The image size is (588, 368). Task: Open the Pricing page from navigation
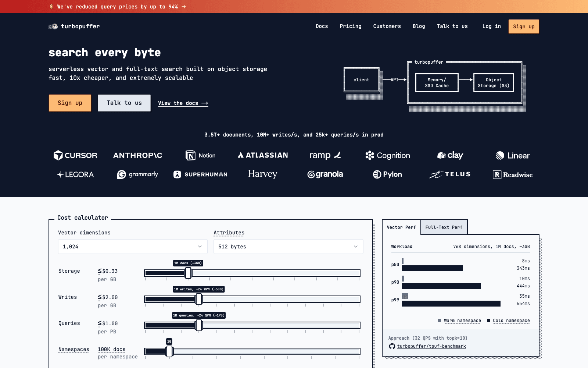point(351,26)
